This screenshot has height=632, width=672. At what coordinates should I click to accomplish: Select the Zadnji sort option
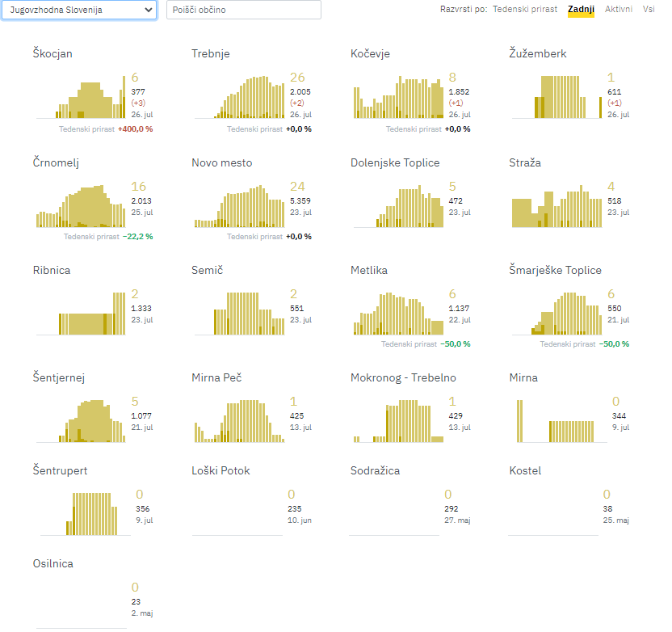point(581,10)
